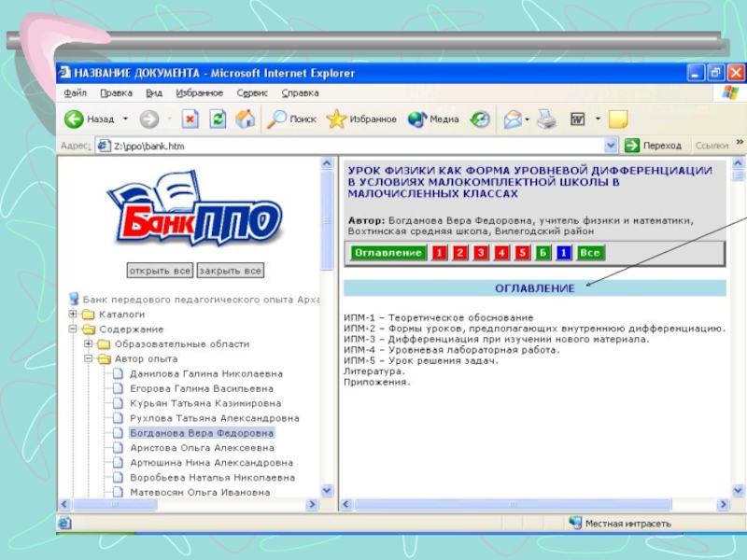This screenshot has height=560, width=747.
Task: Select Рухлова Татьяна Александровна in the tree
Action: pos(215,418)
